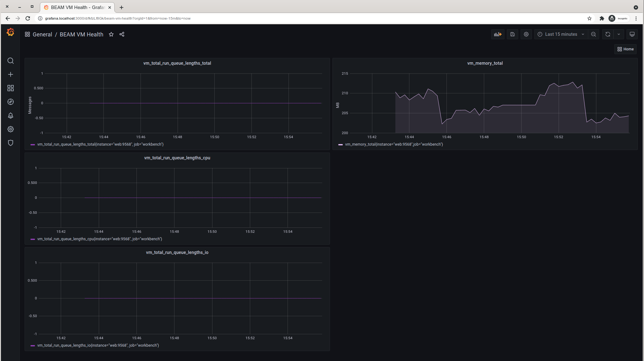Viewport: 644px width, 361px height.
Task: Open dashboard settings gear in toolbar
Action: click(526, 34)
